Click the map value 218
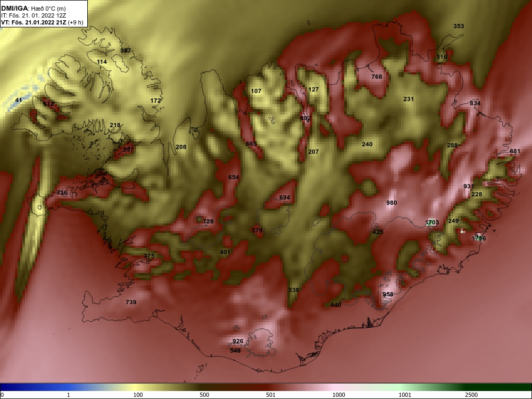 point(115,125)
